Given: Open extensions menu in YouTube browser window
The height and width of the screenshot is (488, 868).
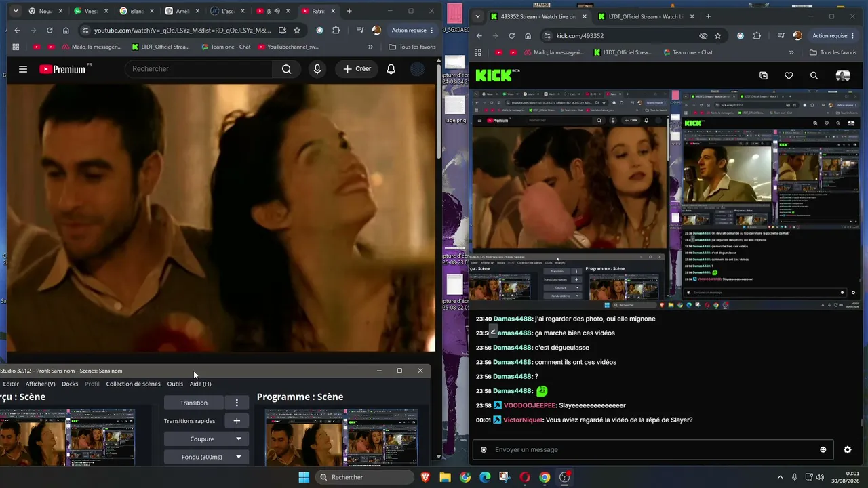Looking at the screenshot, I should tap(336, 30).
